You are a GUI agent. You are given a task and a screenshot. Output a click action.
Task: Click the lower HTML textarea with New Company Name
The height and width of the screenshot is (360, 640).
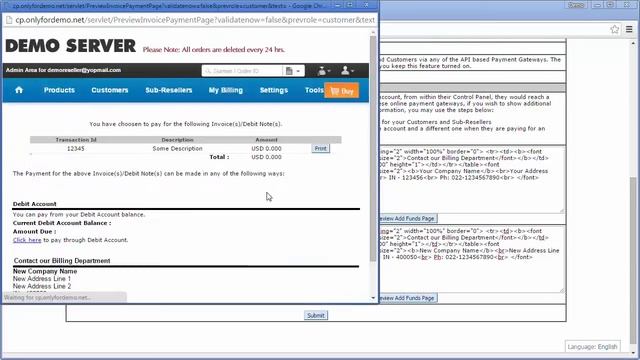472,259
